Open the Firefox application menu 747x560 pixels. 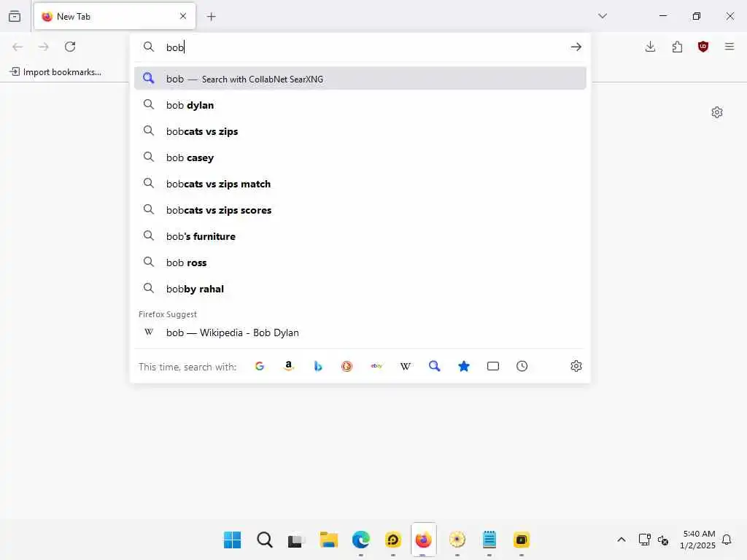[729, 47]
